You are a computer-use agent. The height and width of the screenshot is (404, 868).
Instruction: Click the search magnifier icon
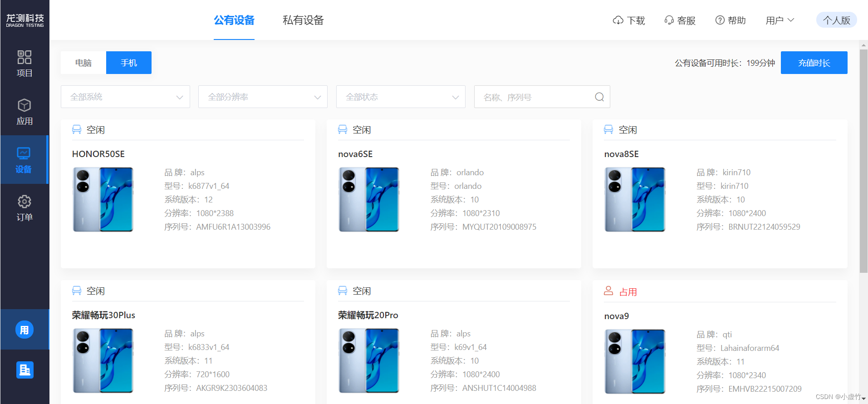tap(599, 97)
